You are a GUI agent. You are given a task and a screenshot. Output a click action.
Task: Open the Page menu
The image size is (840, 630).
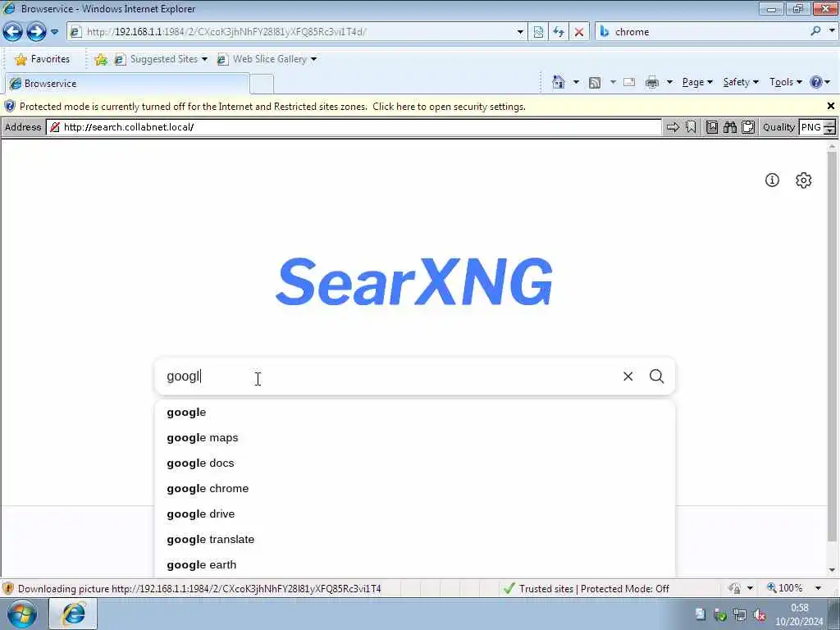tap(697, 82)
